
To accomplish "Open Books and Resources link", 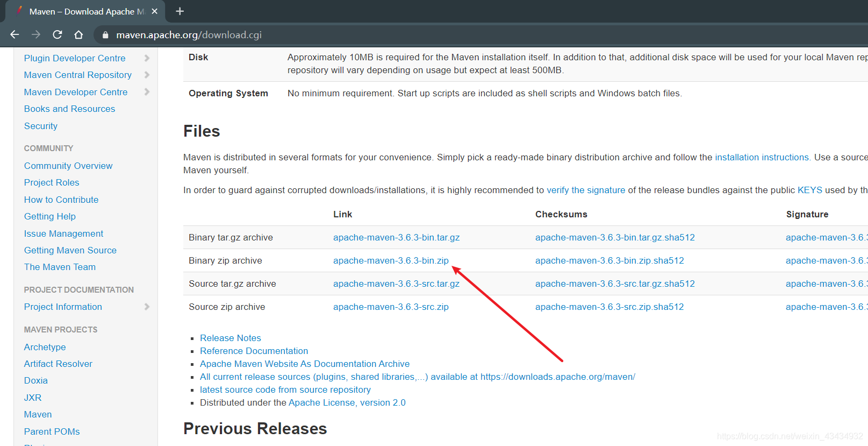I will coord(69,109).
